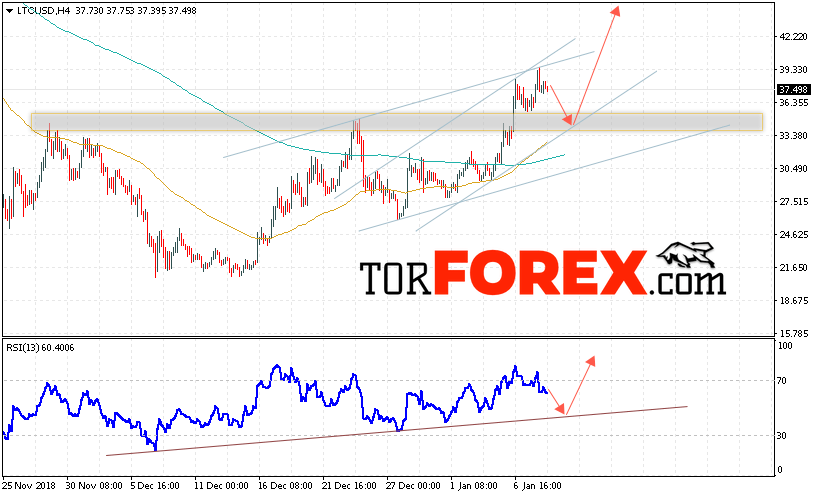Select the 21 Dec 16:00 date label

pos(349,486)
